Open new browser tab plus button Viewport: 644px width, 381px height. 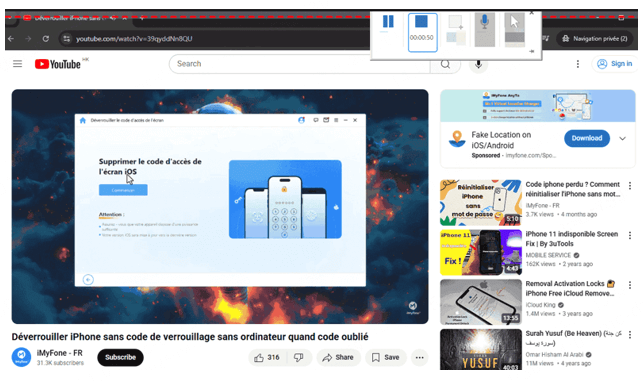click(142, 18)
